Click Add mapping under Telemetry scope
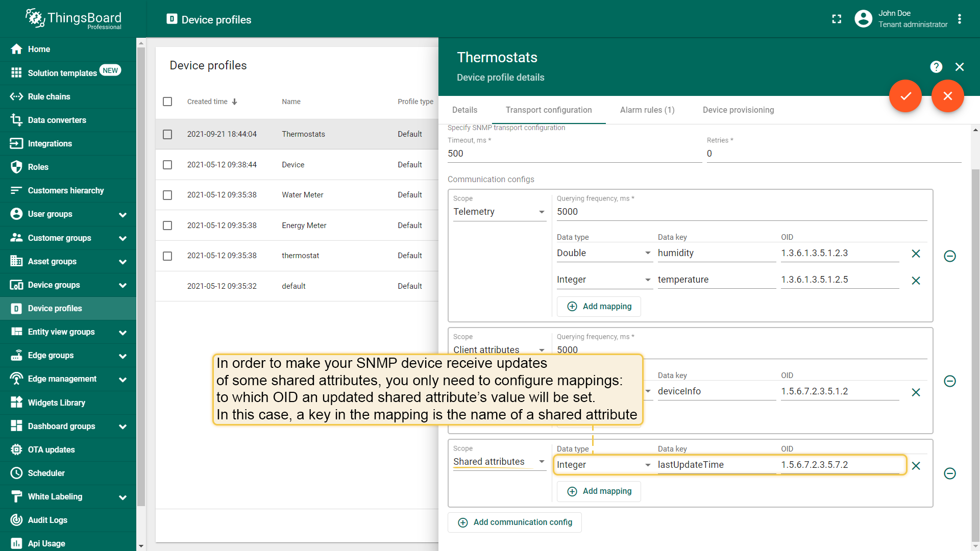 point(599,307)
